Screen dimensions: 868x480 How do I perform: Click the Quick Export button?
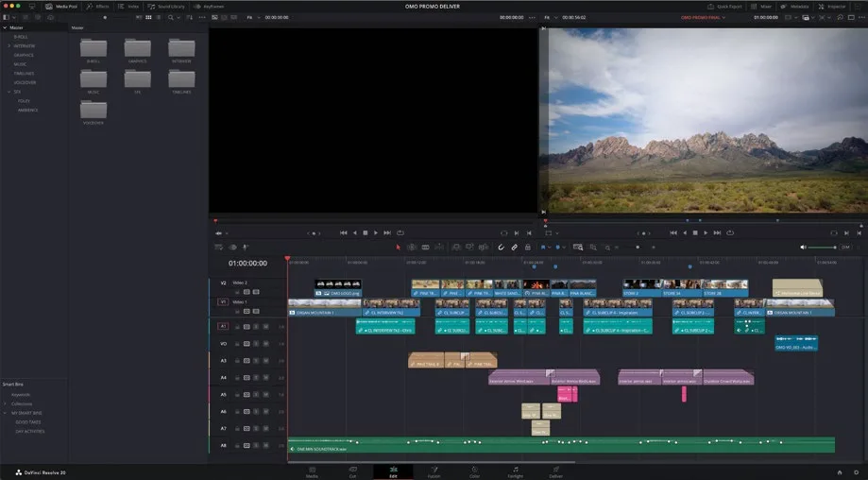point(724,6)
